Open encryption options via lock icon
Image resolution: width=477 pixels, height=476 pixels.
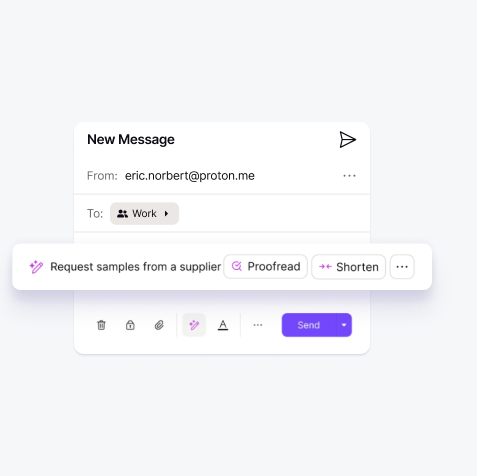coord(130,325)
